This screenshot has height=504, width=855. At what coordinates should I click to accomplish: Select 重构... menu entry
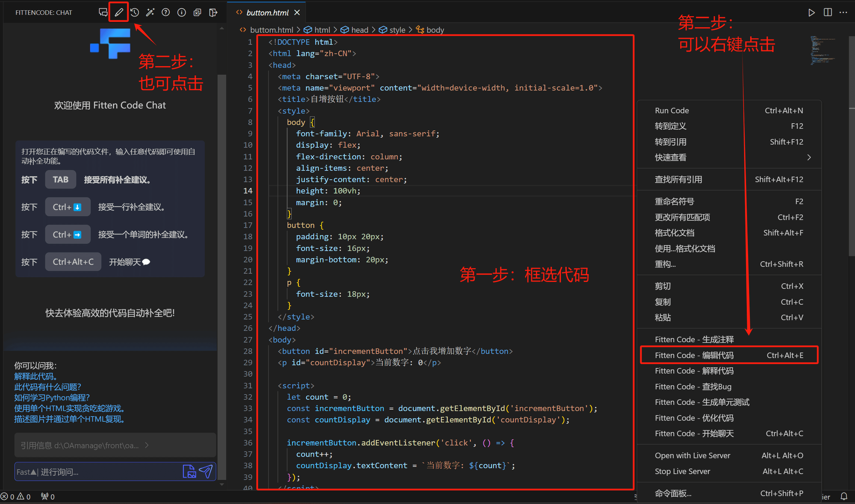click(729, 264)
